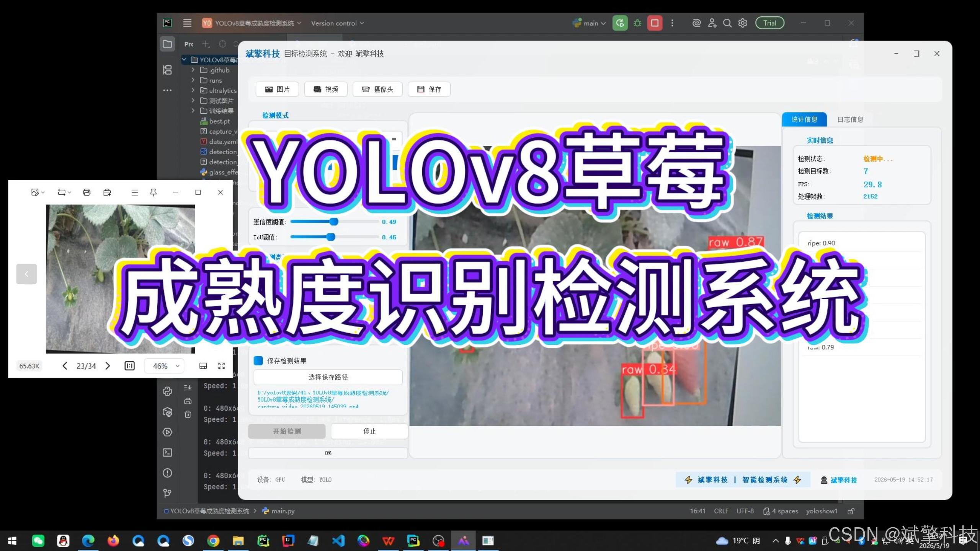This screenshot has height=551, width=980.
Task: Select best.pt in the project tree
Action: tap(219, 121)
